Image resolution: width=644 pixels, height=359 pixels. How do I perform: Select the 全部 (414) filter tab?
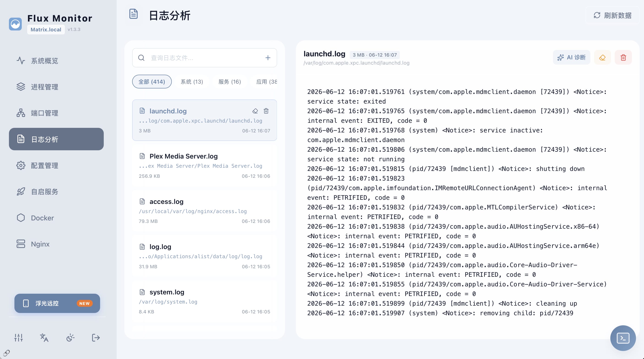(x=152, y=82)
